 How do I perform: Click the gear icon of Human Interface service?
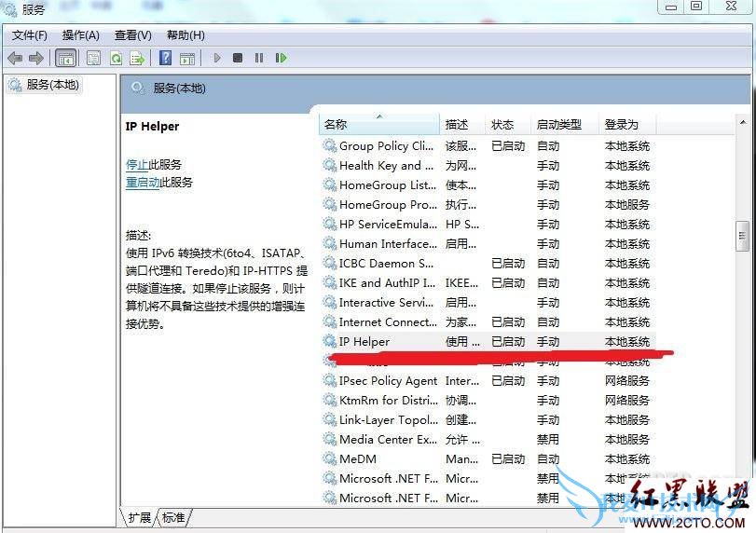pyautogui.click(x=330, y=243)
